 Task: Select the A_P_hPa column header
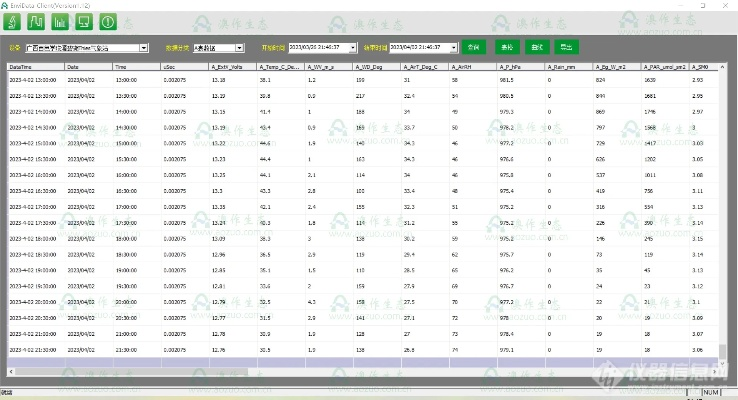pyautogui.click(x=519, y=66)
